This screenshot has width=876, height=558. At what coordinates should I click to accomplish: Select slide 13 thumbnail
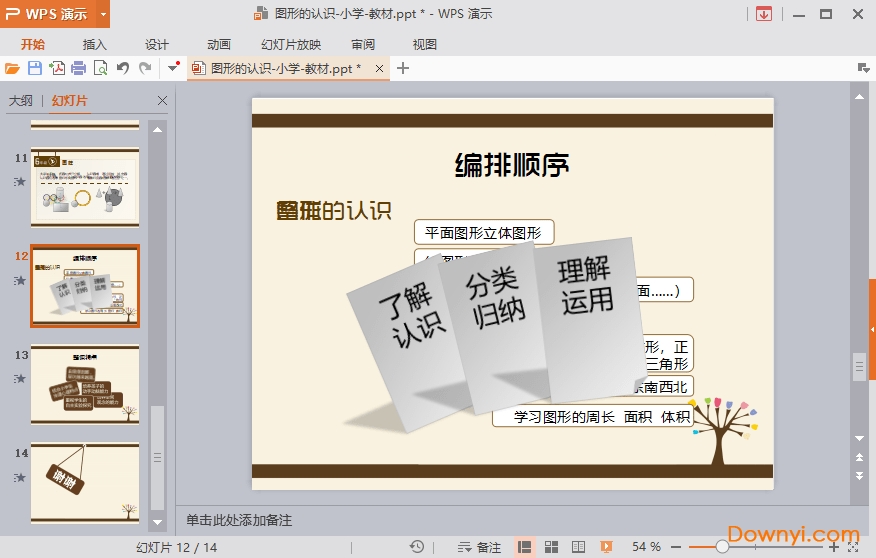pos(85,384)
